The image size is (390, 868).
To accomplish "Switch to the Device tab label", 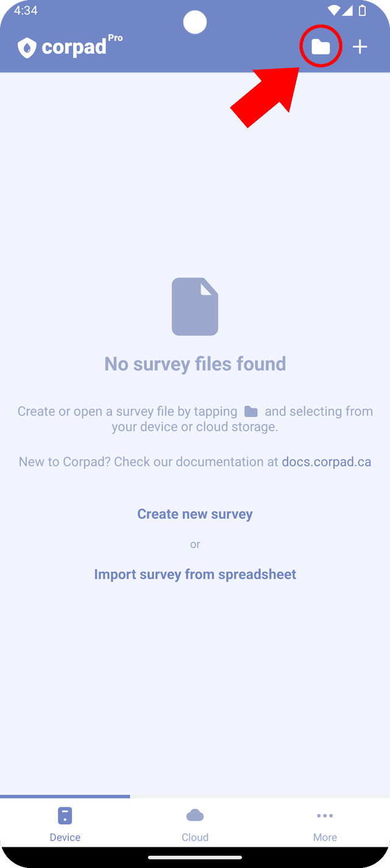I will pyautogui.click(x=65, y=838).
